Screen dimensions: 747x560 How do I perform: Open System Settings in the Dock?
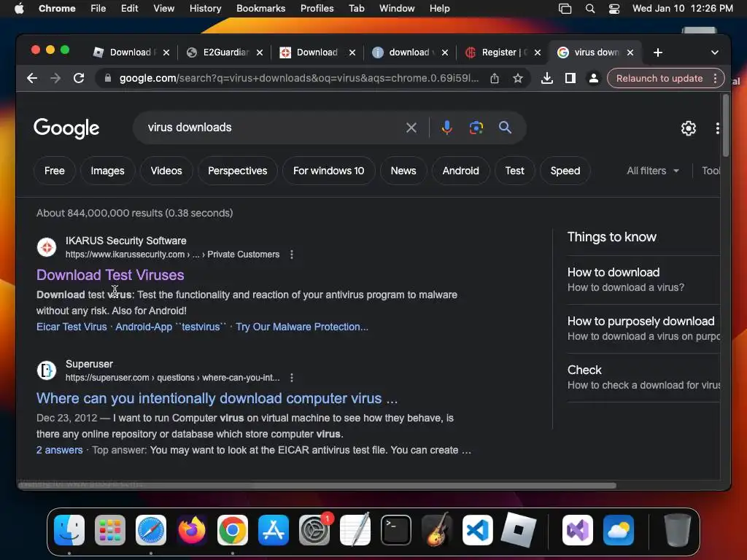click(314, 530)
